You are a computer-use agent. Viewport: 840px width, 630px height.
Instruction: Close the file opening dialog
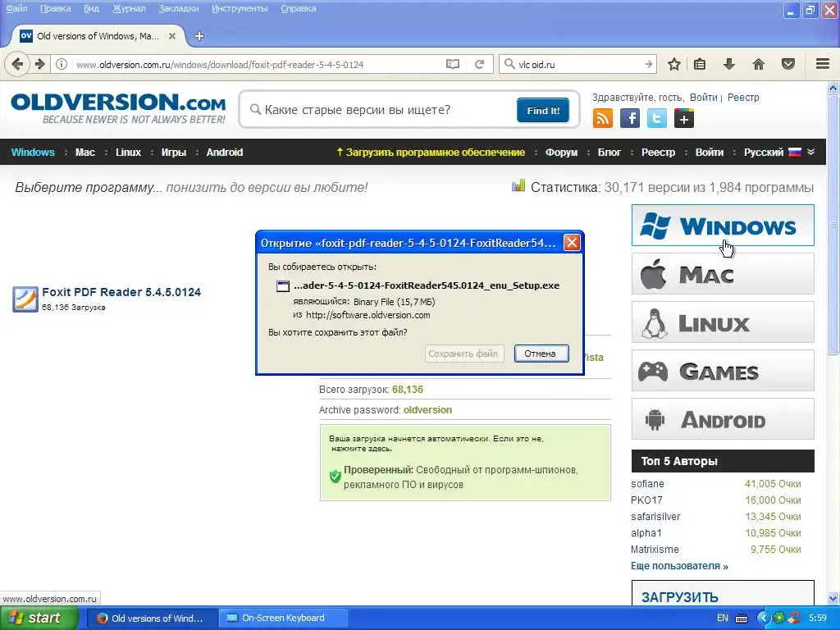click(x=572, y=243)
